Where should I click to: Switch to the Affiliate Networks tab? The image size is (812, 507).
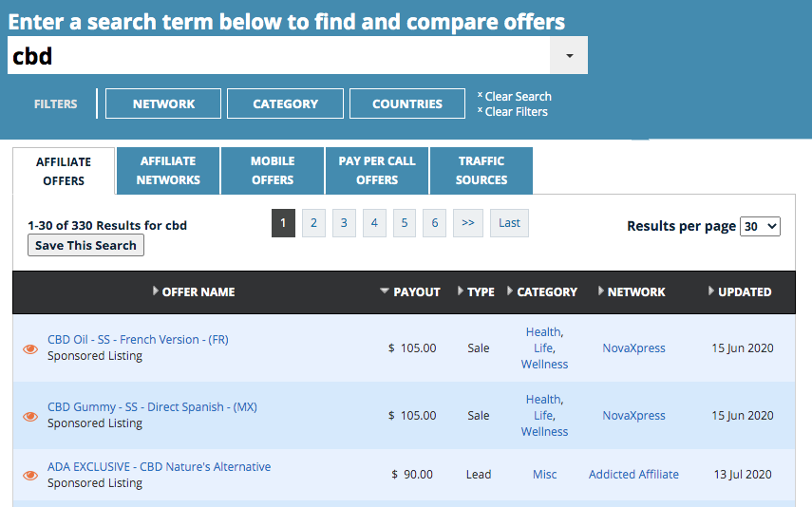pos(168,170)
